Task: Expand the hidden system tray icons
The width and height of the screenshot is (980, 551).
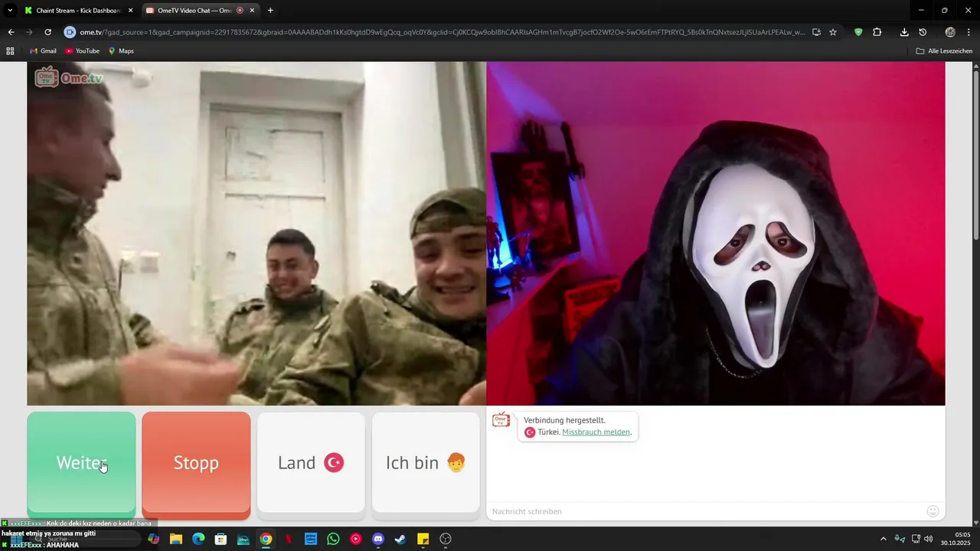Action: 883,539
